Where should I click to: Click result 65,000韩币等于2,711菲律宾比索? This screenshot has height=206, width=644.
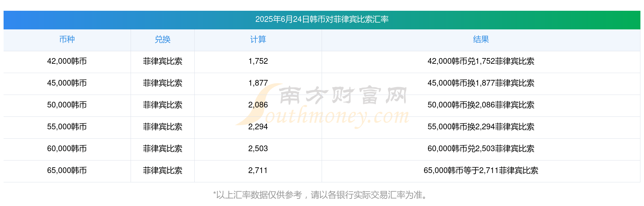coord(481,171)
